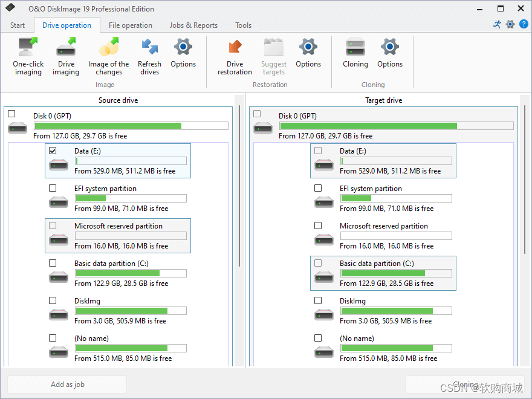Start the Cloning tool from ribbon
Image resolution: width=532 pixels, height=399 pixels.
pyautogui.click(x=355, y=53)
